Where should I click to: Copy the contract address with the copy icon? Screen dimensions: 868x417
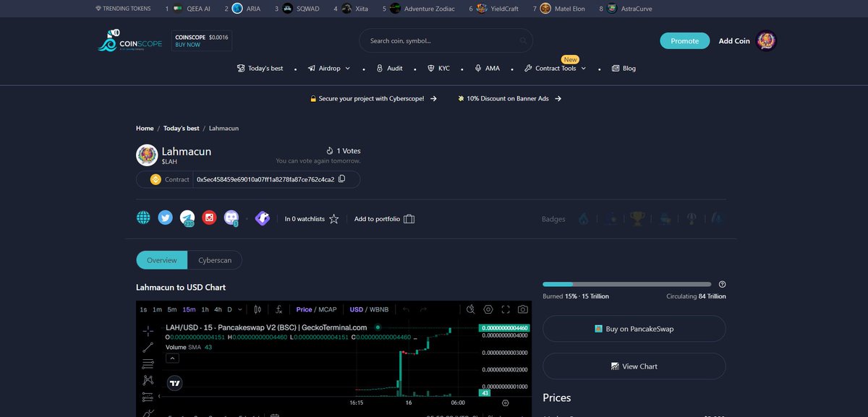point(341,179)
